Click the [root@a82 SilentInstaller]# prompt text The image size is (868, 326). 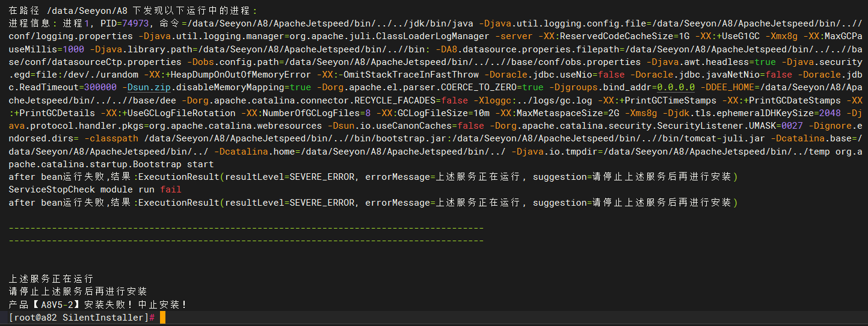coord(82,317)
